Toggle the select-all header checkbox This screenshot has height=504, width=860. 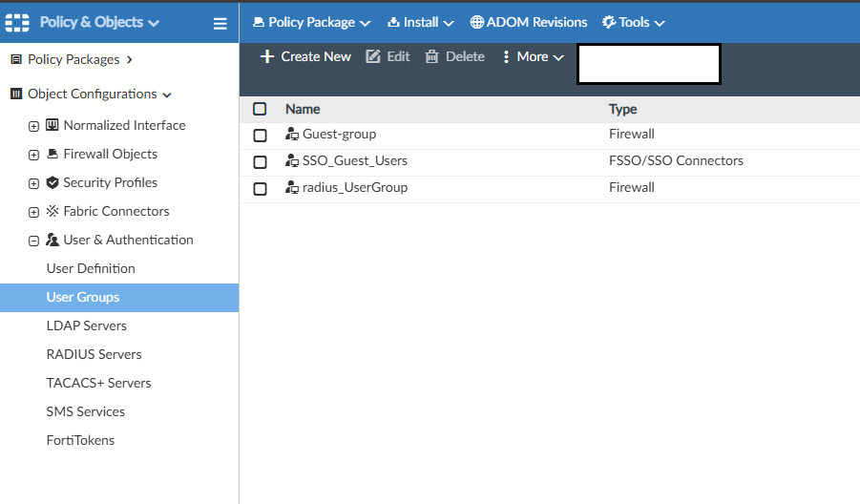[x=260, y=109]
